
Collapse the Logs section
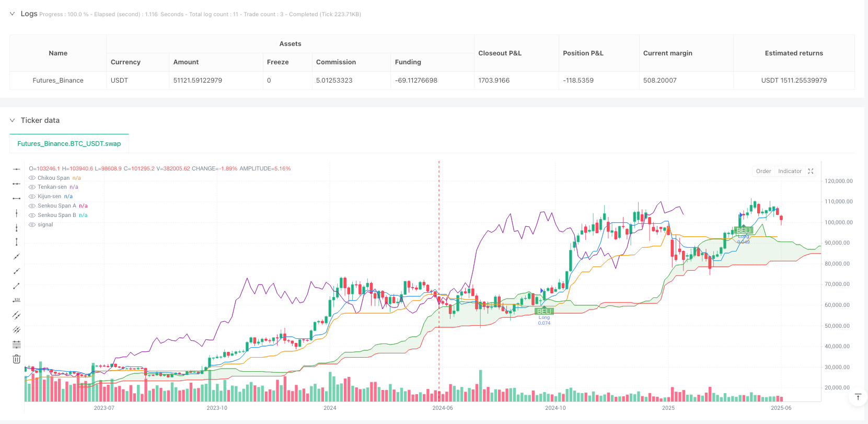tap(13, 14)
